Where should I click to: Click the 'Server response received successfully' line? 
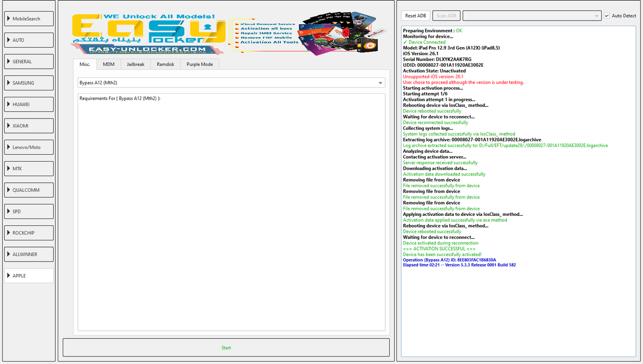pyautogui.click(x=440, y=163)
